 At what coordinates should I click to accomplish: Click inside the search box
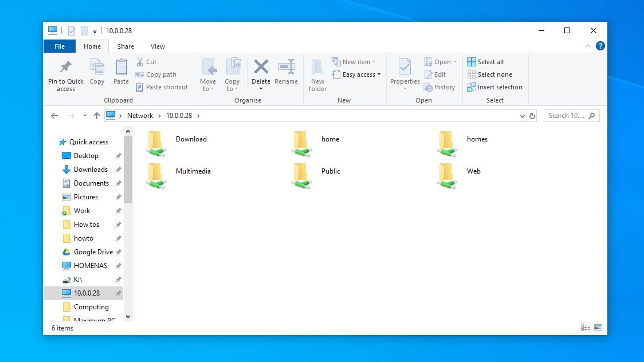(x=567, y=115)
